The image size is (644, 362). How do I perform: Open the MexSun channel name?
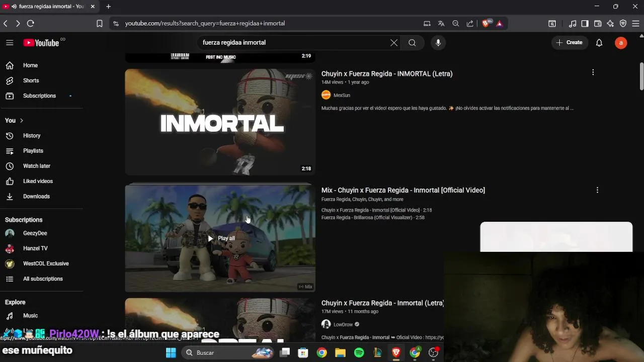[342, 95]
